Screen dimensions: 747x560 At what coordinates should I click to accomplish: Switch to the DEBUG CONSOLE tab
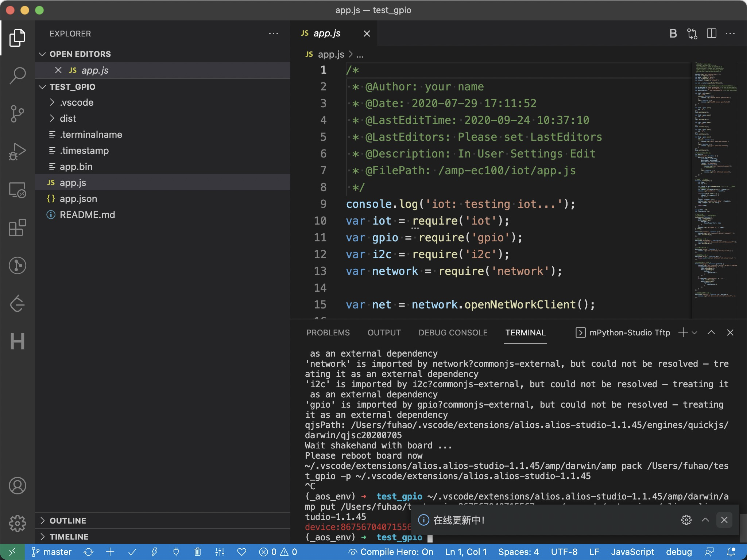tap(453, 332)
